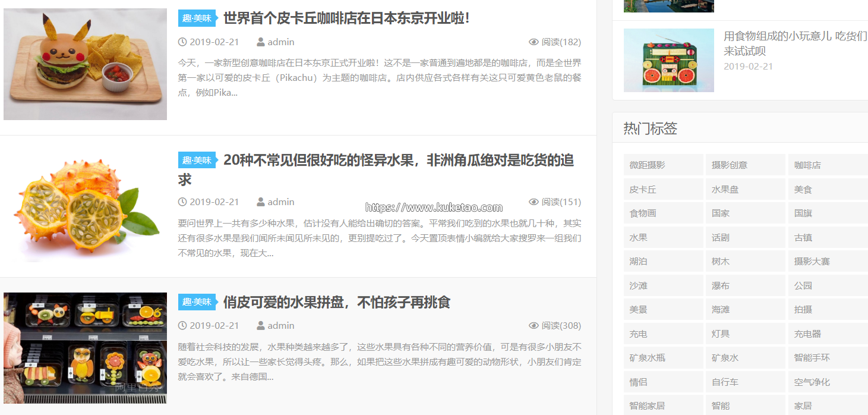Select the 自行车 tag
868x415 pixels.
click(746, 382)
